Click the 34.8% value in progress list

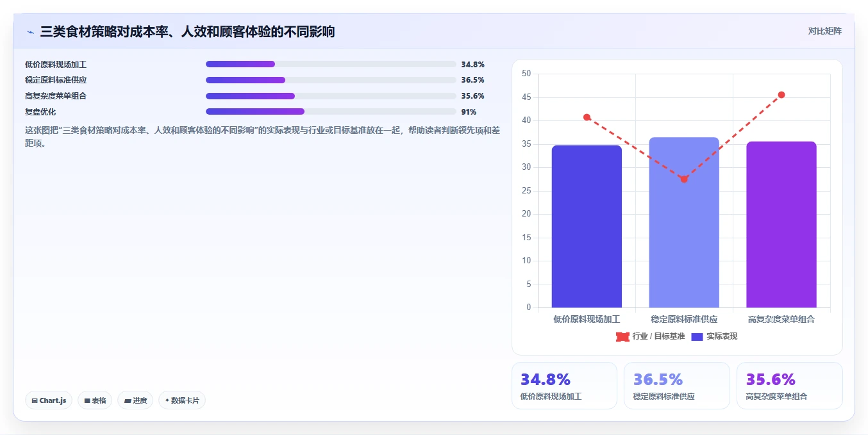click(472, 64)
